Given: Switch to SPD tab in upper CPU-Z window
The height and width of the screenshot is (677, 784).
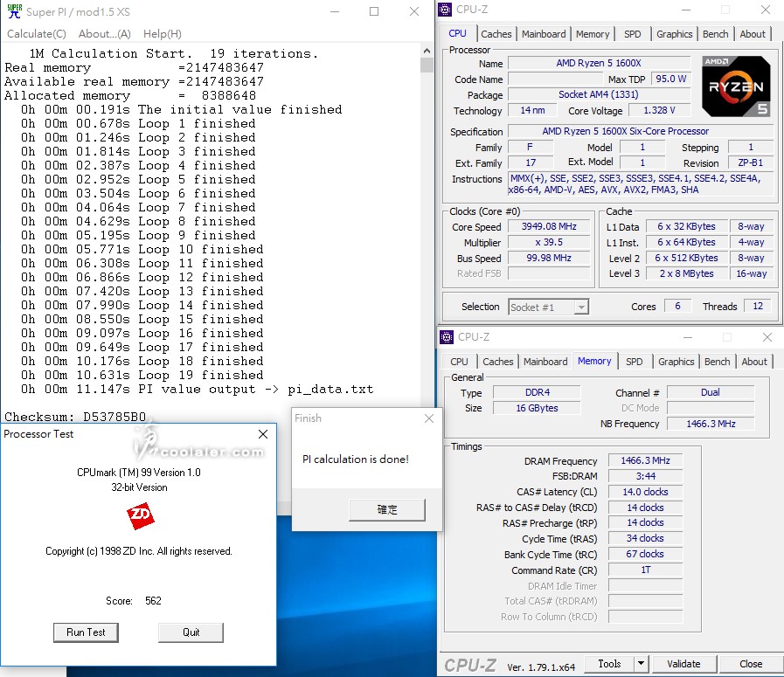Looking at the screenshot, I should [633, 34].
